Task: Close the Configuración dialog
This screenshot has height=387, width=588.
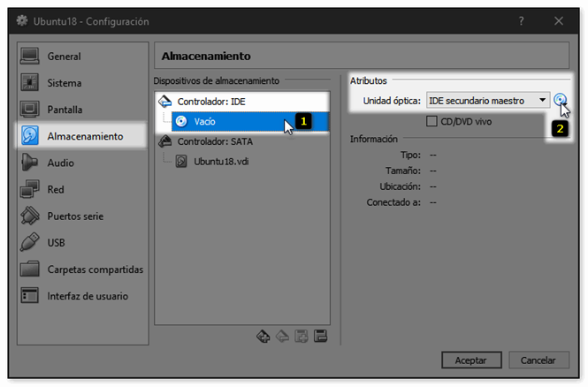Action: pyautogui.click(x=558, y=21)
